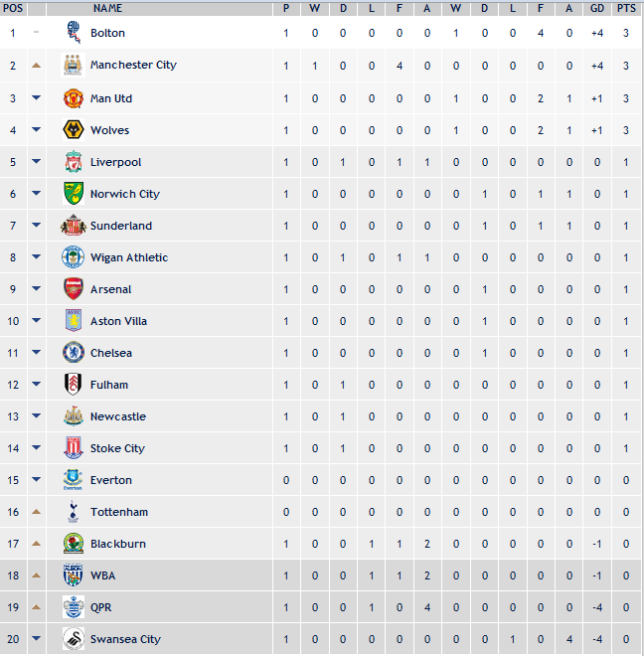
Task: Click Manchester City's up movement arrow
Action: (x=37, y=66)
